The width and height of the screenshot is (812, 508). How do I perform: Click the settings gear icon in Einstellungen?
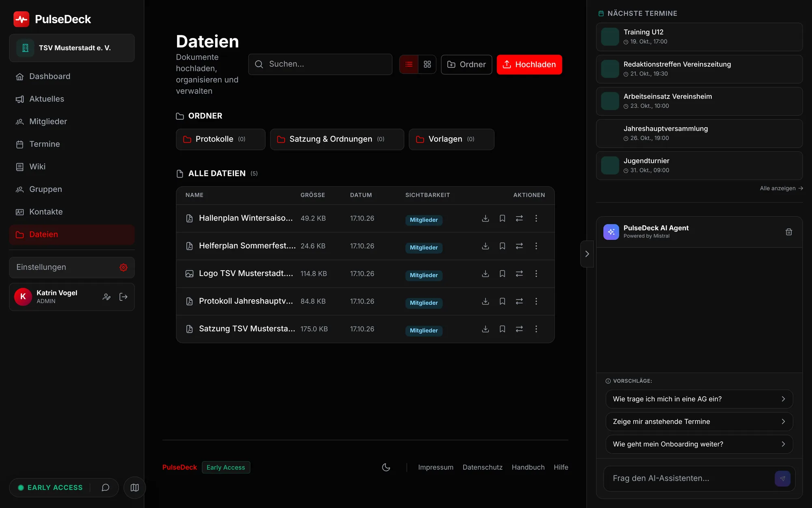pos(123,267)
